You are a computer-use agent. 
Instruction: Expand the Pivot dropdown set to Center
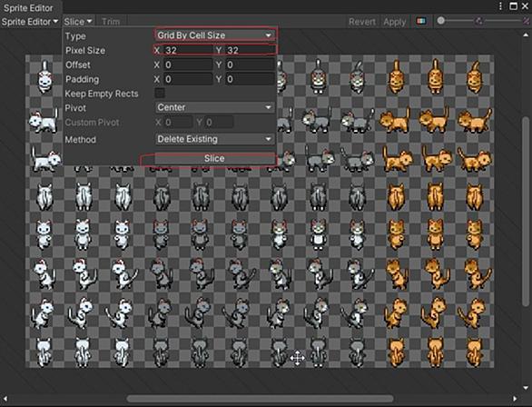[x=214, y=107]
